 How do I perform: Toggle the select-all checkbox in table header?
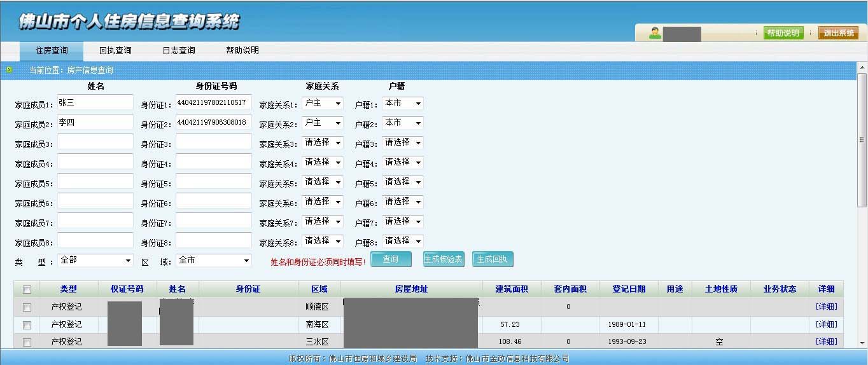pyautogui.click(x=27, y=289)
